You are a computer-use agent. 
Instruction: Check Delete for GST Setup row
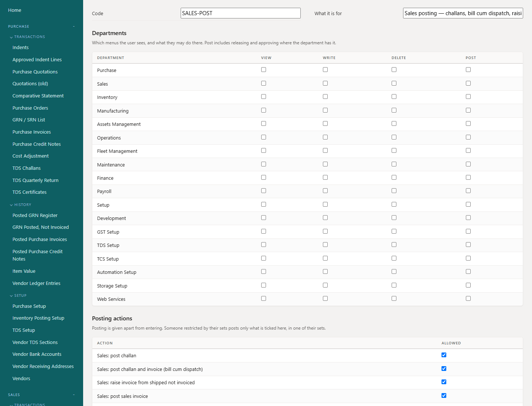pos(394,231)
